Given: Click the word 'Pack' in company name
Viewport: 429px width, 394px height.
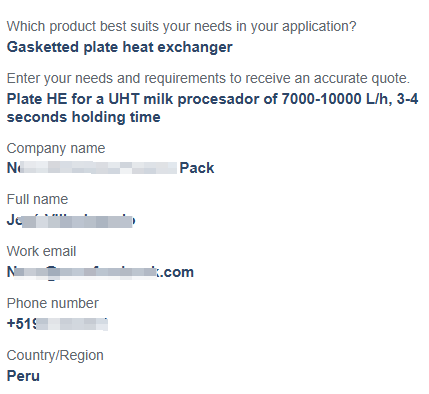Looking at the screenshot, I should tap(197, 168).
